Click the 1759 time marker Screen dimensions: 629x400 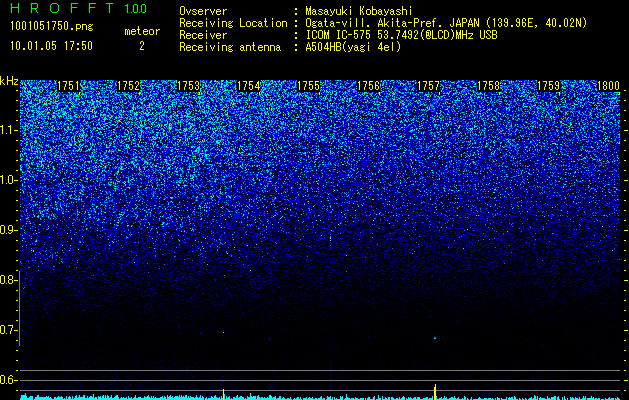point(548,86)
